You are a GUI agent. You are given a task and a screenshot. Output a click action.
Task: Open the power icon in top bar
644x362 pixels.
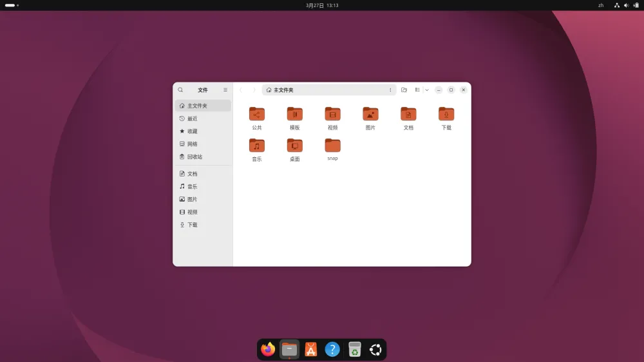[636, 5]
